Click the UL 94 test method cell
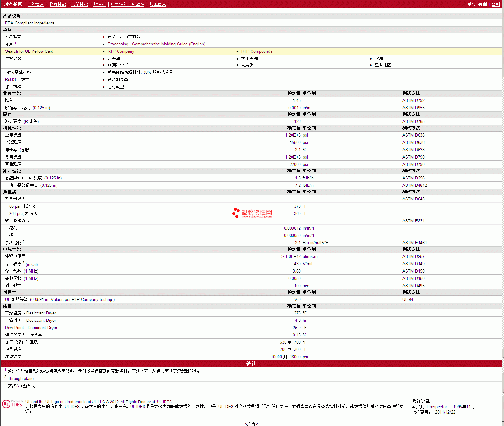Screen dimensions: 504x426 (x=408, y=299)
